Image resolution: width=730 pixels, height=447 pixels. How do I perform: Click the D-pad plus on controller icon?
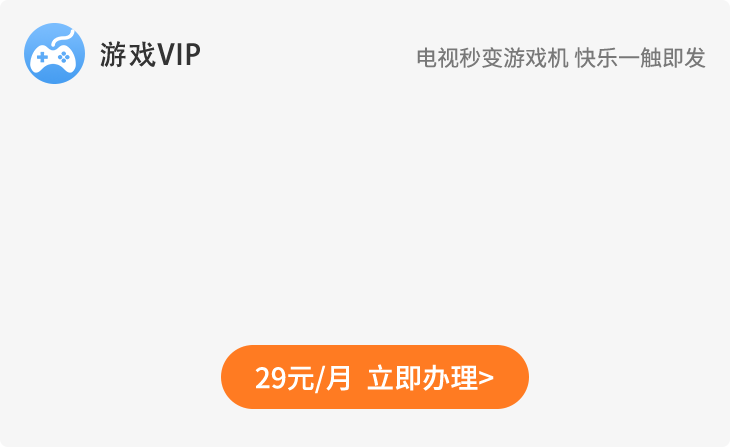click(42, 57)
